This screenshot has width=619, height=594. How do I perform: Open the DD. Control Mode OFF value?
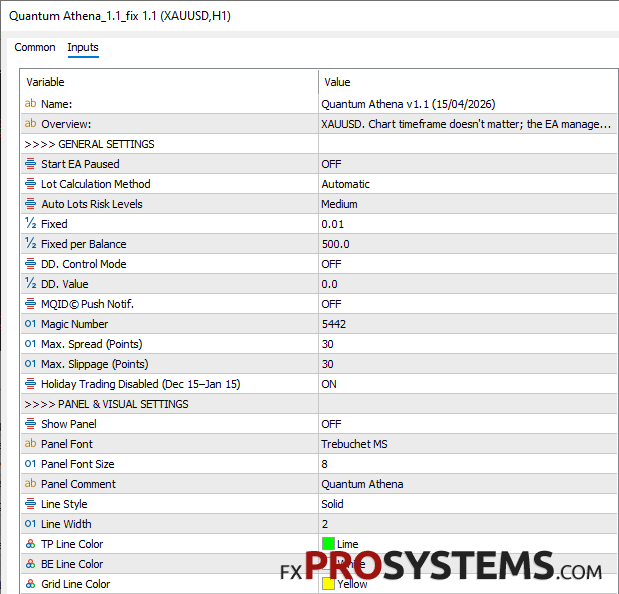[468, 264]
